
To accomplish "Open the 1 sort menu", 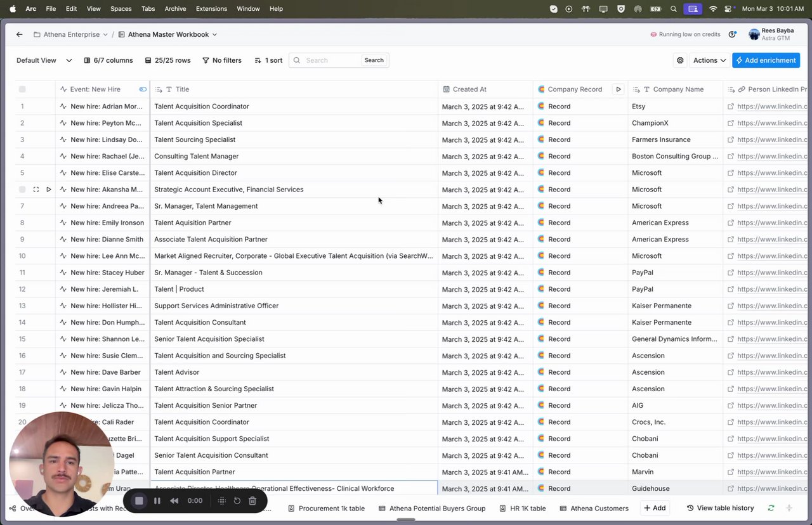I will (268, 60).
